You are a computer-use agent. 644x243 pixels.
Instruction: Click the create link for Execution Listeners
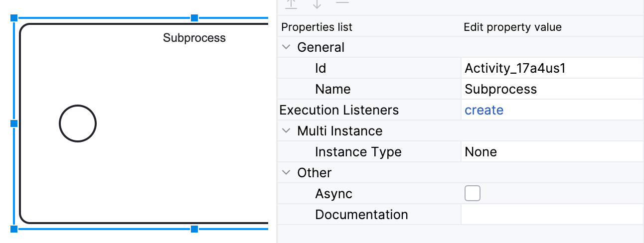coord(483,110)
